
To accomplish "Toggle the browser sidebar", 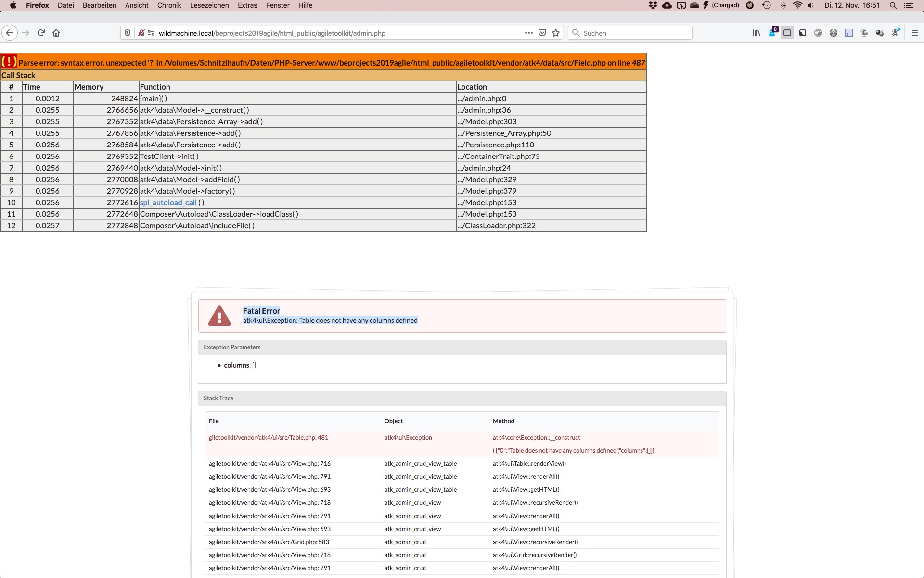I will [787, 33].
